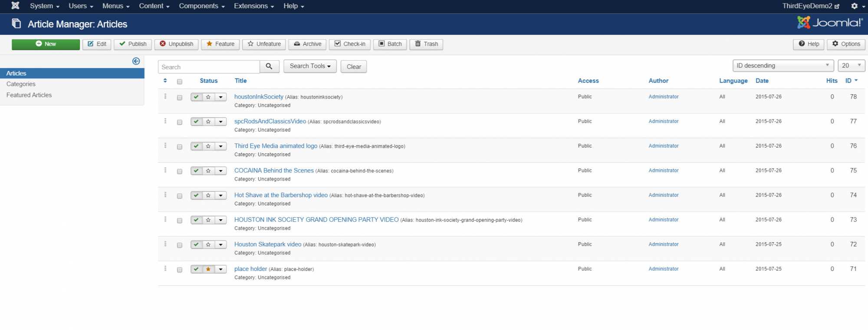Screen dimensions: 868x330
Task: Check the Hot Shave at the Barbershop row
Action: [180, 196]
